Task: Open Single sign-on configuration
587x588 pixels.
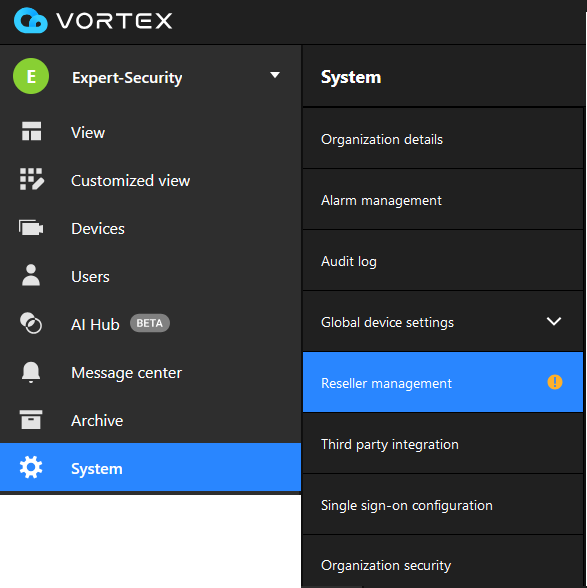Action: pyautogui.click(x=443, y=505)
